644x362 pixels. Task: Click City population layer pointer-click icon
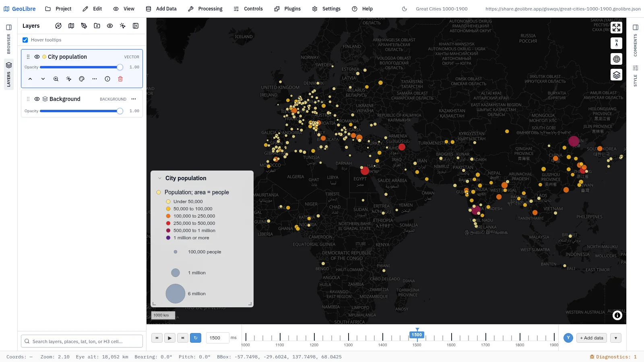coord(69,79)
